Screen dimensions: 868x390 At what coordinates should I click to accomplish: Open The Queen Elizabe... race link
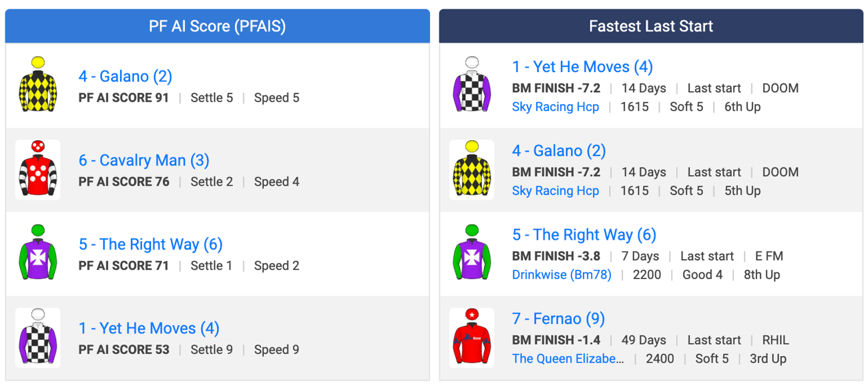568,359
